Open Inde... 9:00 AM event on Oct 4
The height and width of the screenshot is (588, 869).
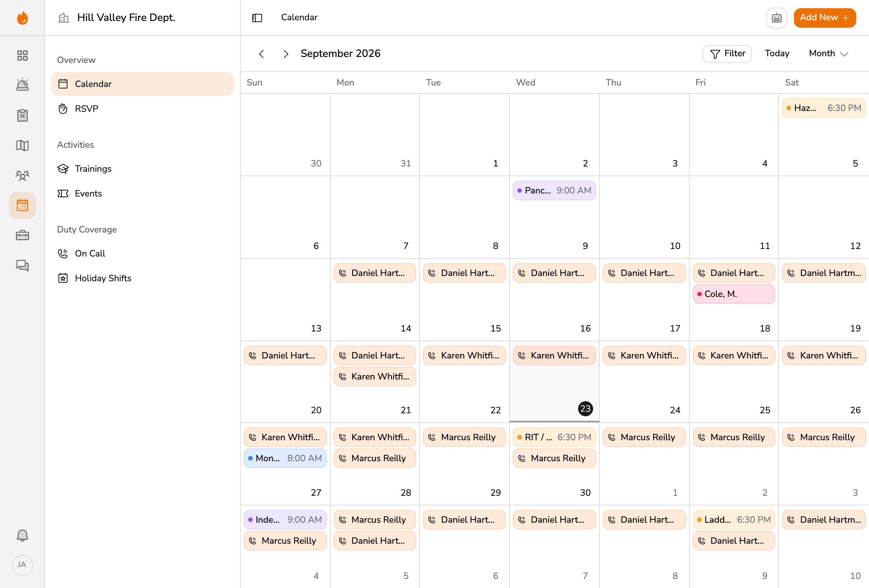[285, 520]
